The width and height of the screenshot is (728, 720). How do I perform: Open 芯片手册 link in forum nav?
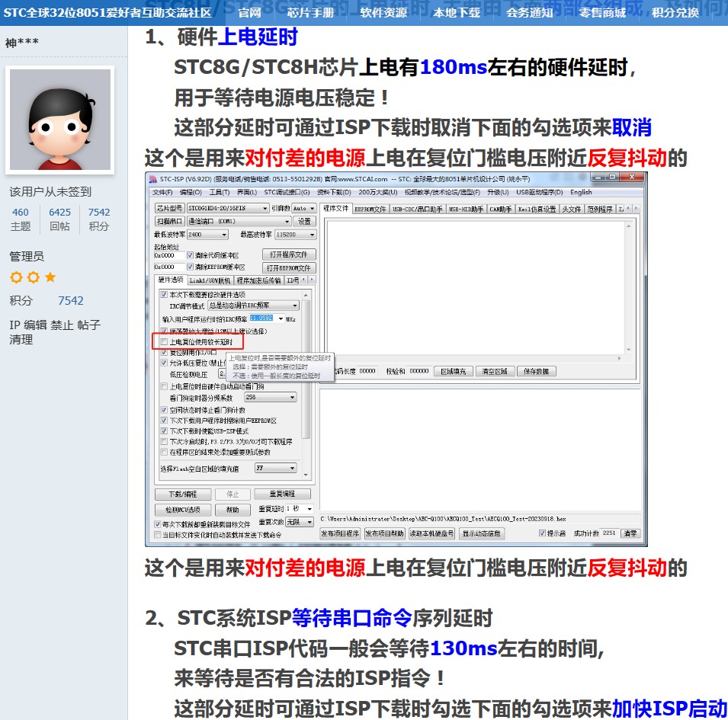[x=310, y=12]
